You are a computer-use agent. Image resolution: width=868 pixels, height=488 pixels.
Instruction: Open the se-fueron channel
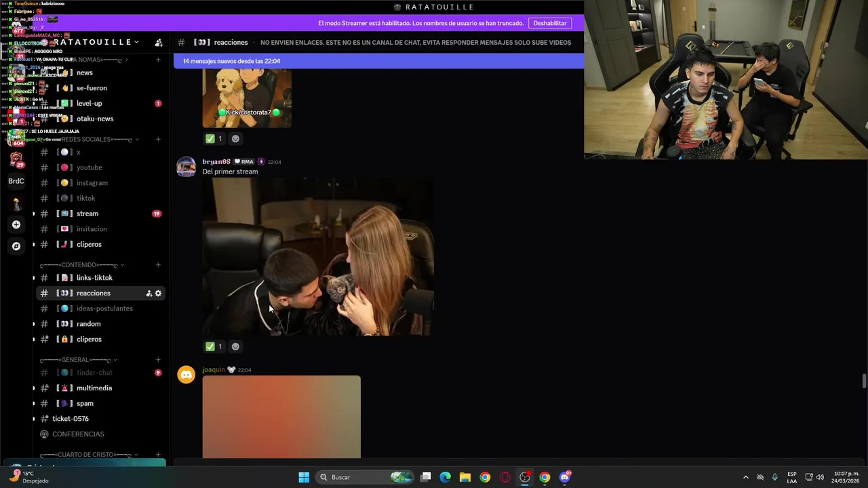(x=100, y=88)
